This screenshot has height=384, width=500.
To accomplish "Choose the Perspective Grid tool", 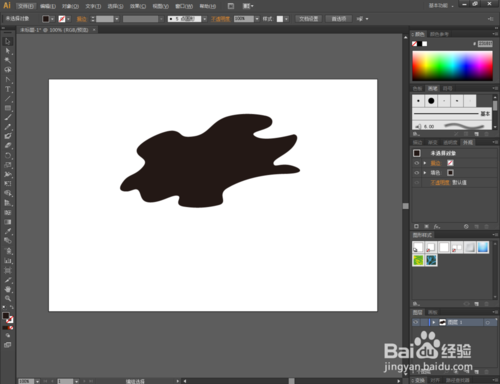I will tap(8, 203).
